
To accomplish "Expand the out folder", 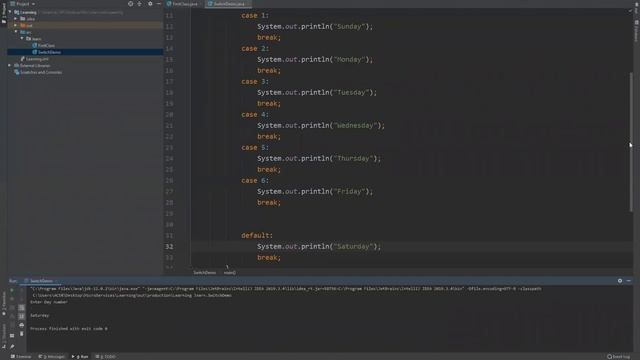I will point(16,25).
